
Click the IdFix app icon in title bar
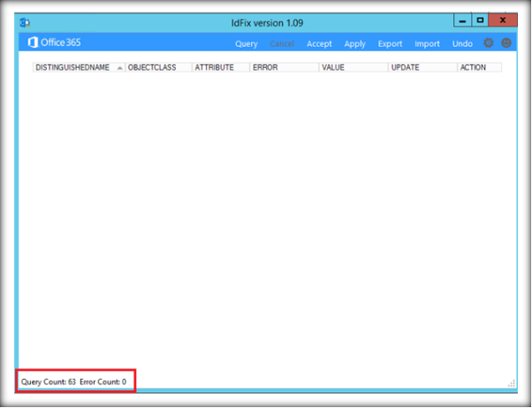click(x=25, y=23)
